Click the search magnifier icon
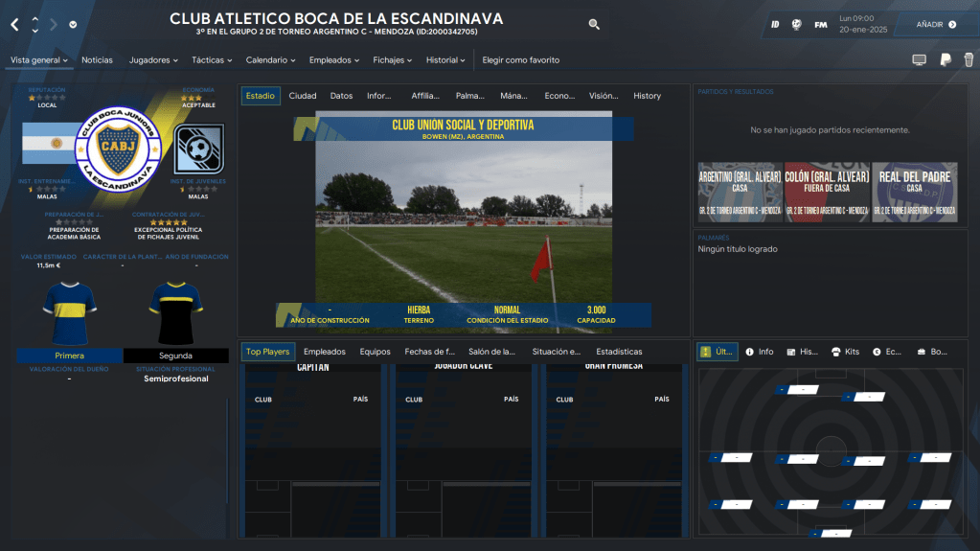This screenshot has height=551, width=980. tap(594, 24)
